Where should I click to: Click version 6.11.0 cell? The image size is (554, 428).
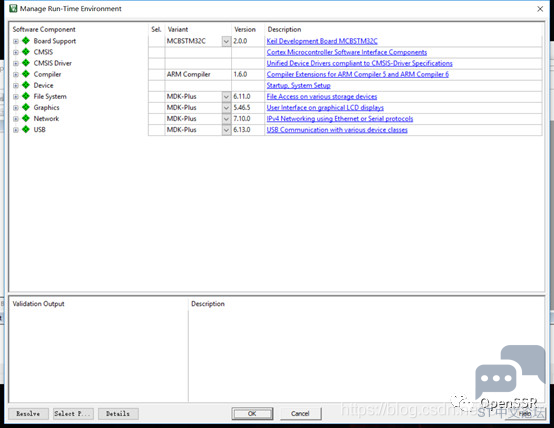pos(248,96)
